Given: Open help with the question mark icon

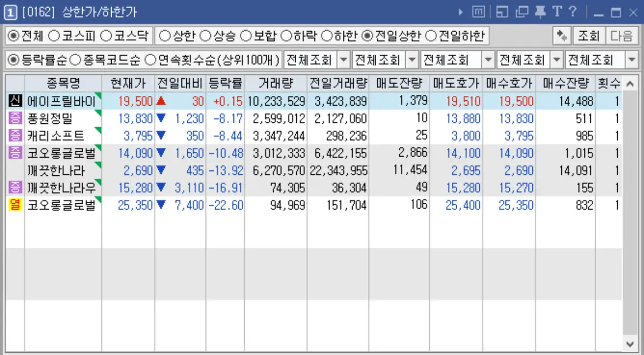Looking at the screenshot, I should pos(573,11).
